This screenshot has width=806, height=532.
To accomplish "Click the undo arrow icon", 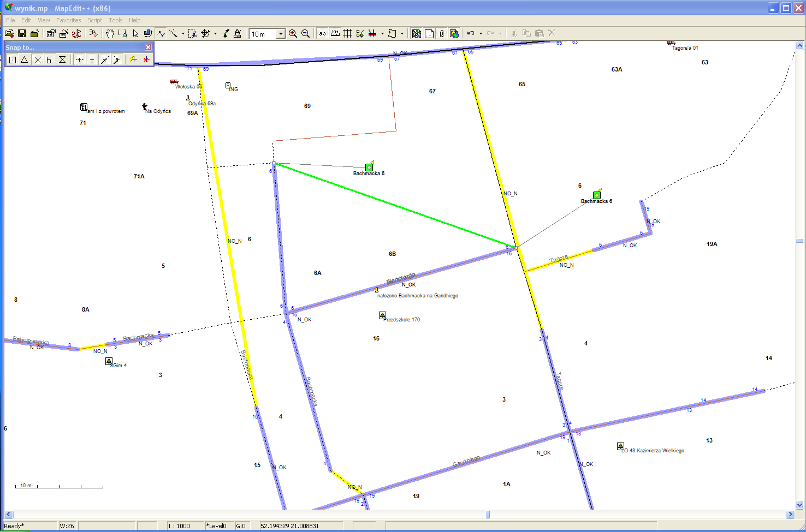I will click(471, 34).
